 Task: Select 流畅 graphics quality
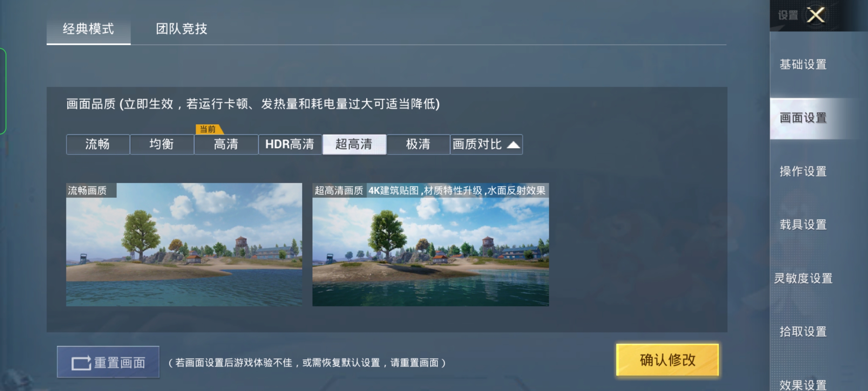(x=98, y=144)
